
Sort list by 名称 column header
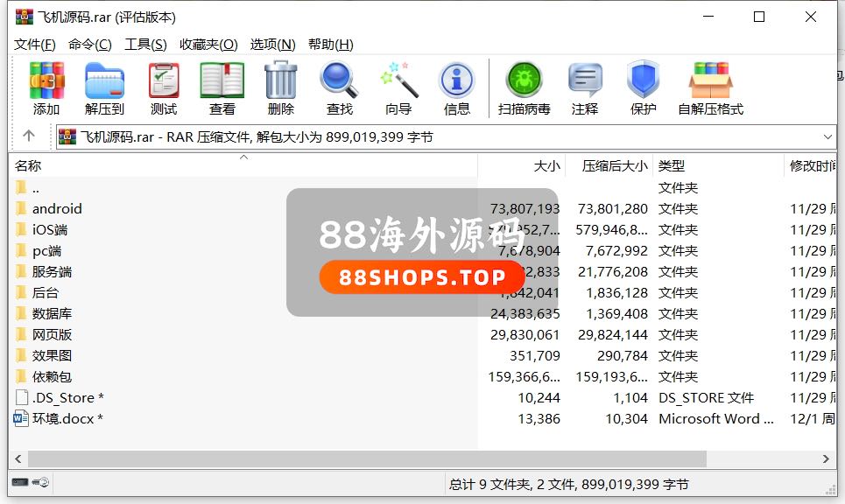pyautogui.click(x=28, y=165)
